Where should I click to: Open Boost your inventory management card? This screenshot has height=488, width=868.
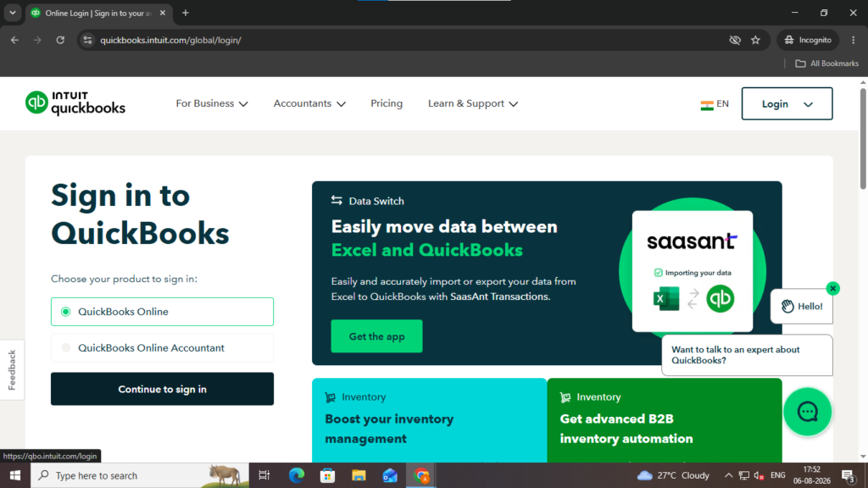429,420
